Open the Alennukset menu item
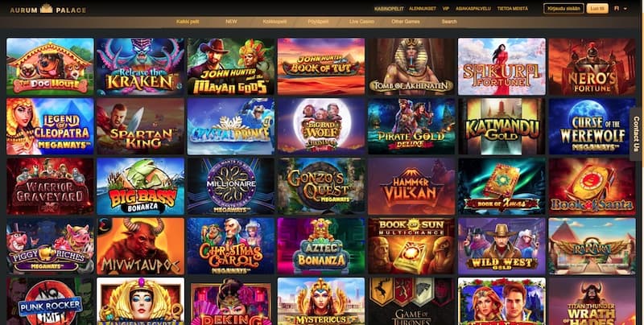644x325 pixels. point(423,9)
